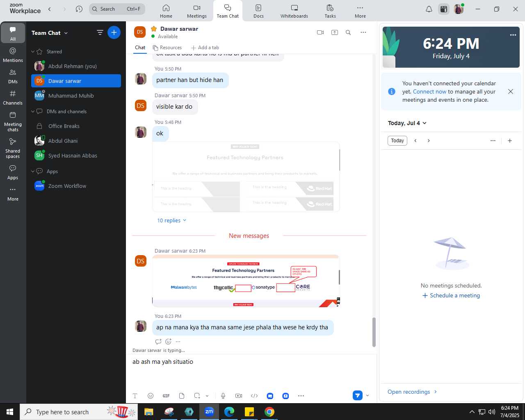This screenshot has width=525, height=420.
Task: Search within this chat using magnifier icon
Action: click(348, 32)
